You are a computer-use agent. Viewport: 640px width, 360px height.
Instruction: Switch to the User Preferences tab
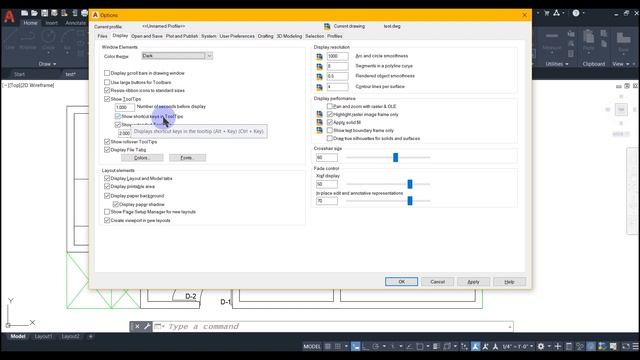[x=237, y=36]
